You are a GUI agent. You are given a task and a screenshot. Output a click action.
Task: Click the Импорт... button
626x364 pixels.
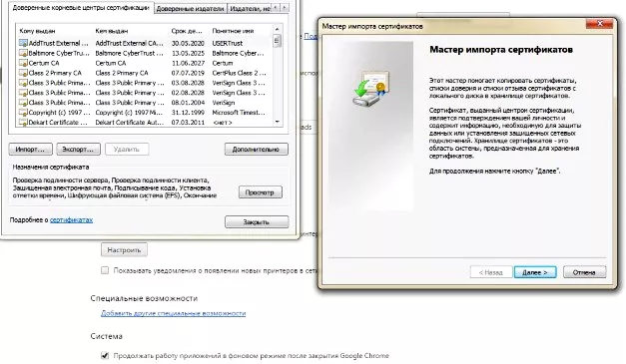coord(30,150)
